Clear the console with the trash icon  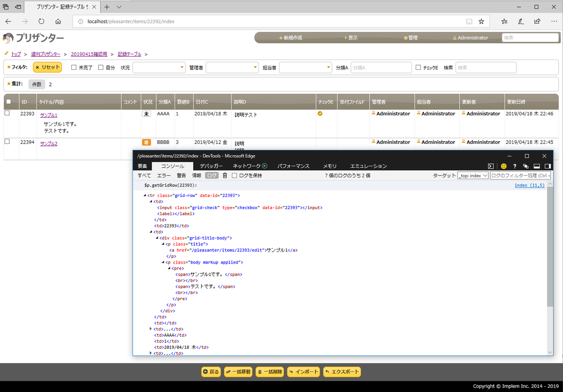[226, 175]
